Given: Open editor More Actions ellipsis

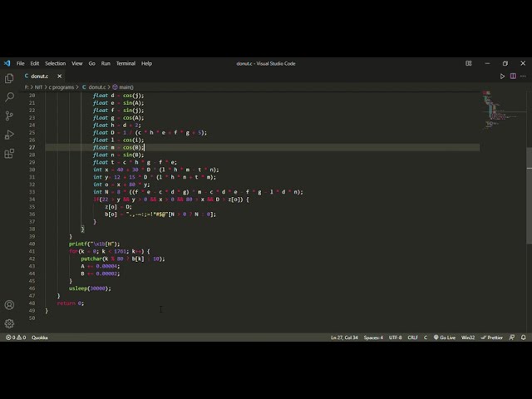Looking at the screenshot, I should click(523, 76).
